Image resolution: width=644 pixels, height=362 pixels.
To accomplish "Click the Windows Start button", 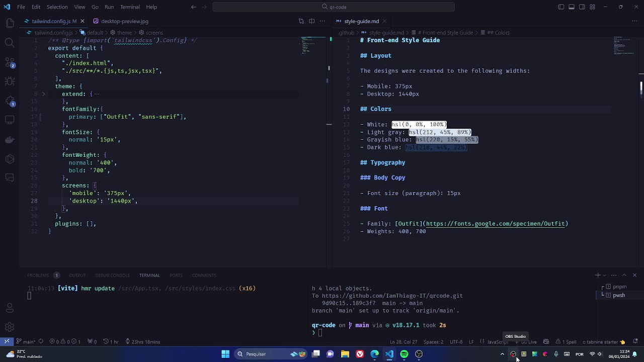I will [225, 354].
